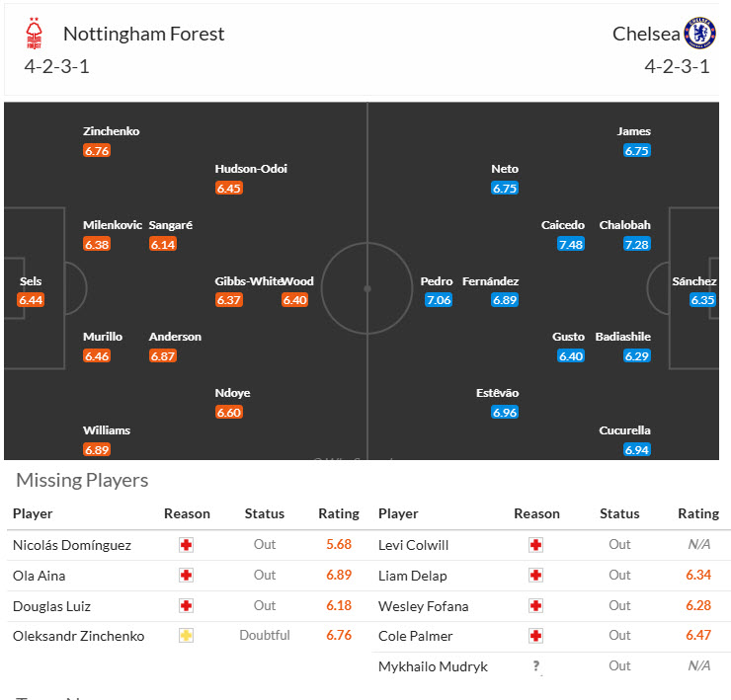
Task: Open the Nottingham Forest team link
Action: (143, 34)
